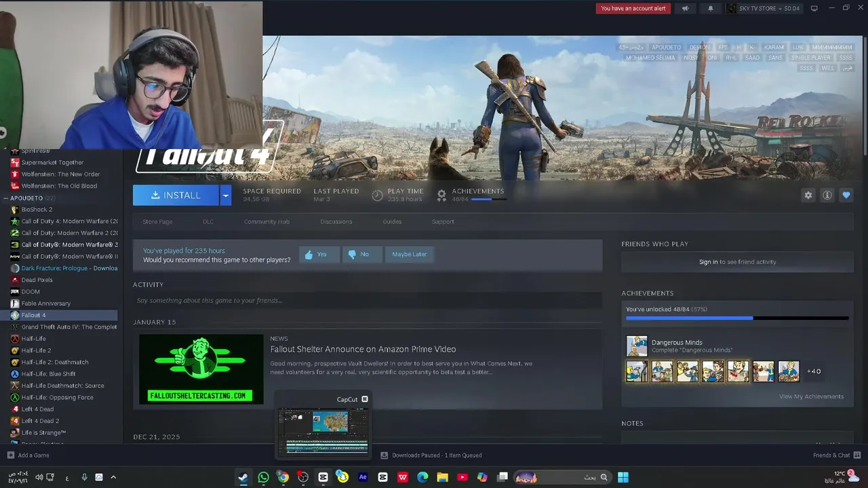
Task: Select Left 4 Dead 2
Action: [40, 421]
